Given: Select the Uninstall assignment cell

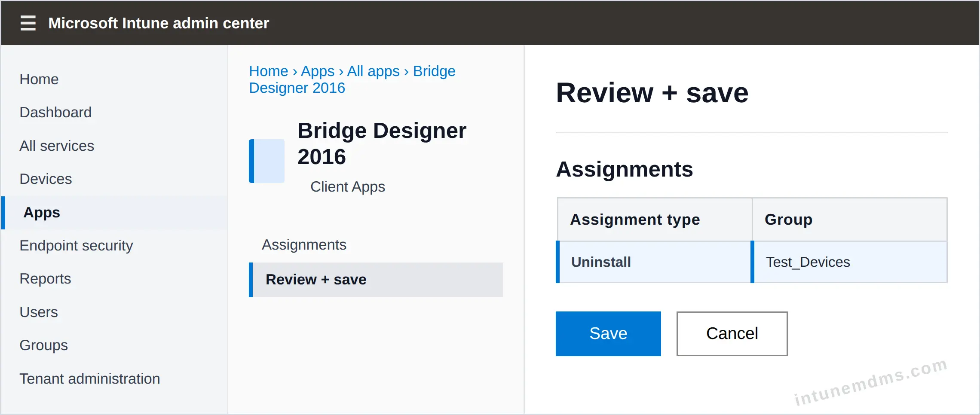Looking at the screenshot, I should [653, 262].
